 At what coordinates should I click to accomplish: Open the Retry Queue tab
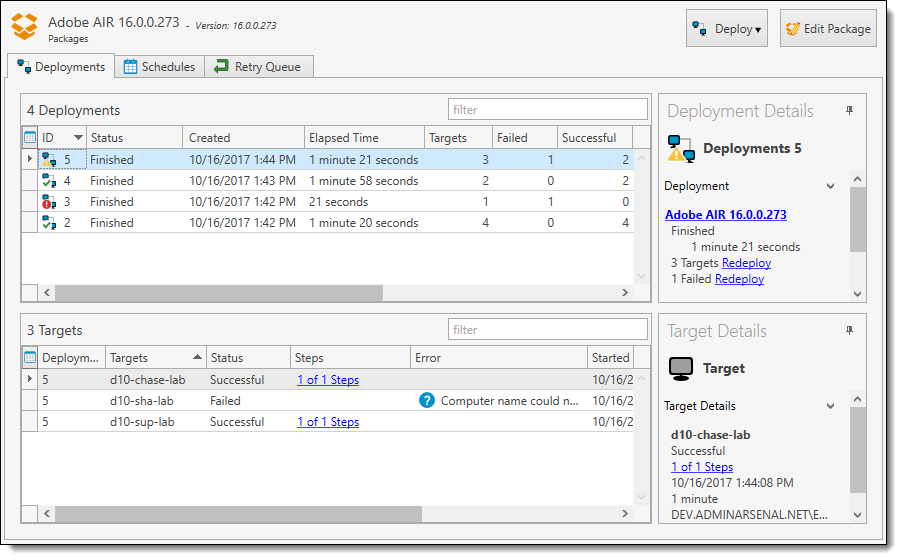[x=262, y=67]
